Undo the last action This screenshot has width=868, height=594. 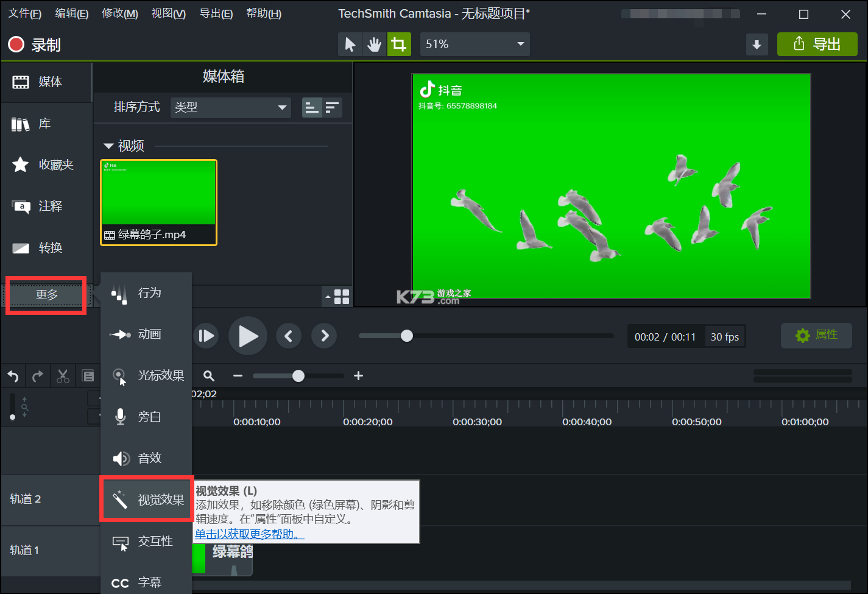point(13,377)
